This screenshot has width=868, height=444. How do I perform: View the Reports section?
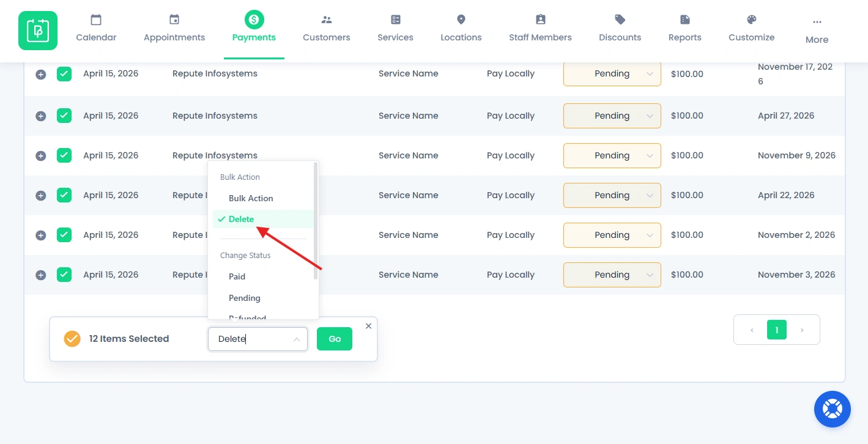coord(685,29)
